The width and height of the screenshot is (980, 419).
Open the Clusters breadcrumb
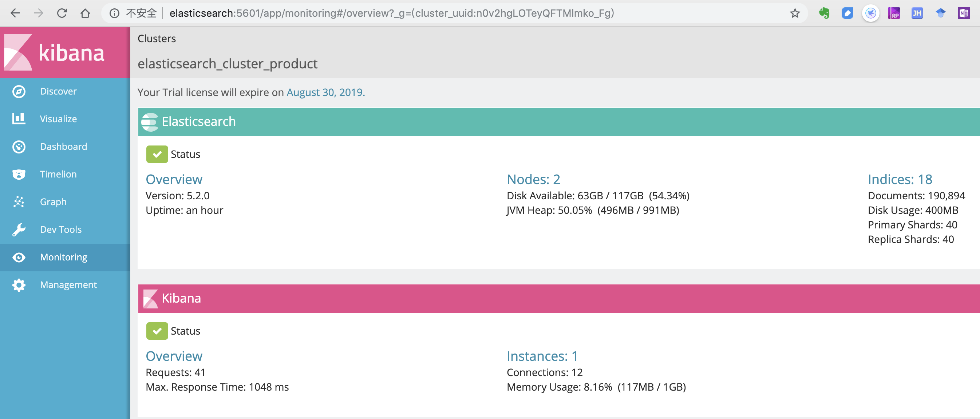(157, 39)
